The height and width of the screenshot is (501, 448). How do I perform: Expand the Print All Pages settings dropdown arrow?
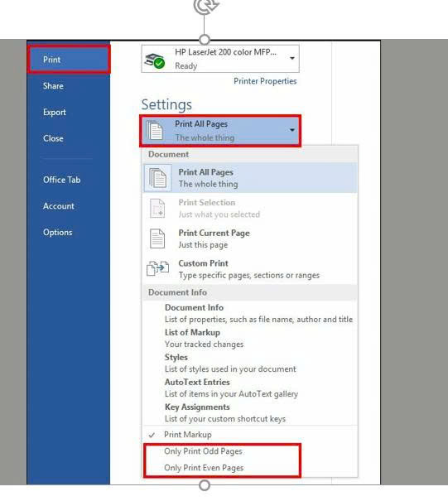click(292, 130)
